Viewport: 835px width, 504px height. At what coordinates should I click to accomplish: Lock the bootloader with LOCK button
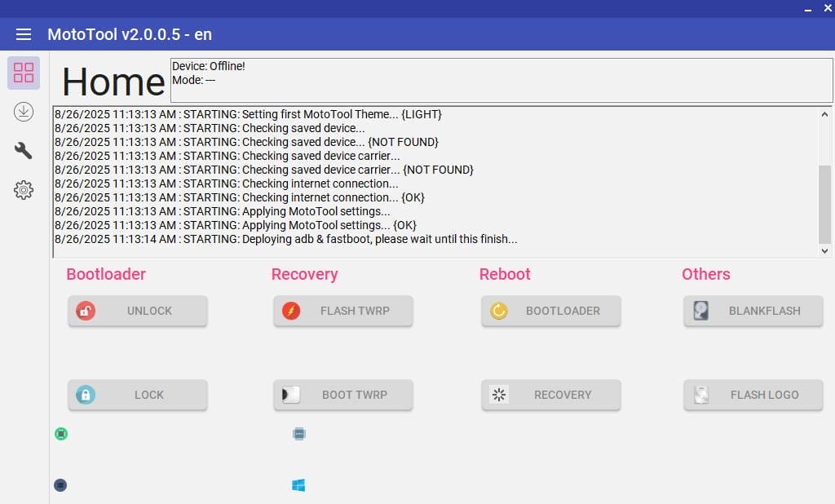tap(137, 395)
